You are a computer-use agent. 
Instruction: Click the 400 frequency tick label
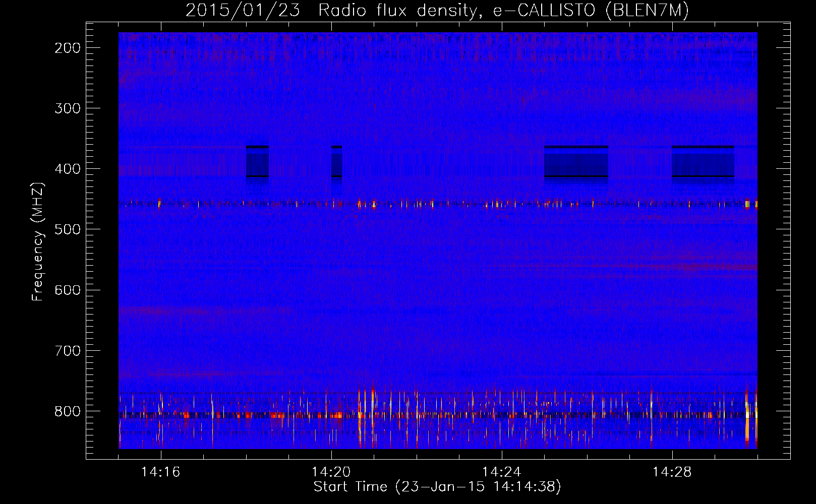(67, 169)
